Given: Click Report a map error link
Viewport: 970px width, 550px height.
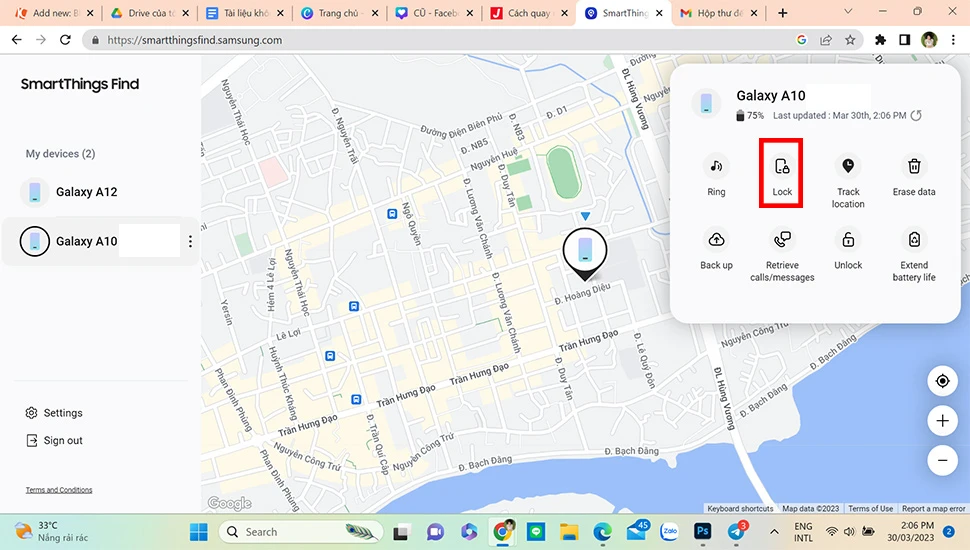Looking at the screenshot, I should coord(934,509).
